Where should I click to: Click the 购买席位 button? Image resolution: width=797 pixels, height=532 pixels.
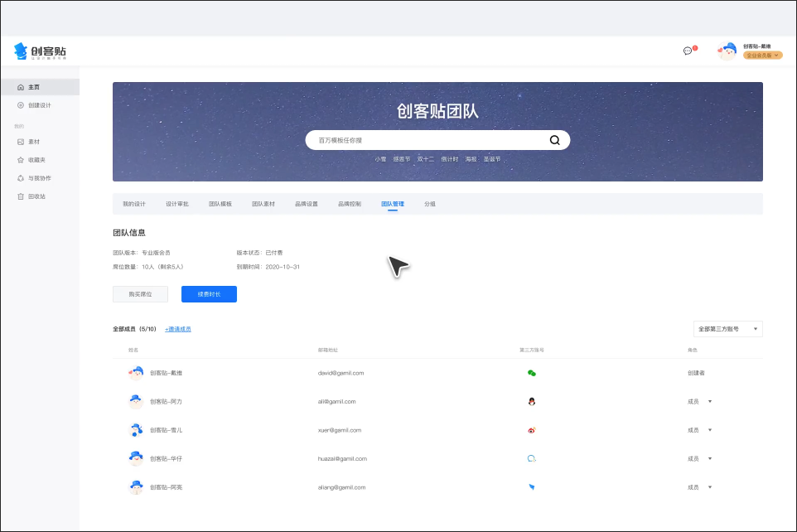(140, 294)
